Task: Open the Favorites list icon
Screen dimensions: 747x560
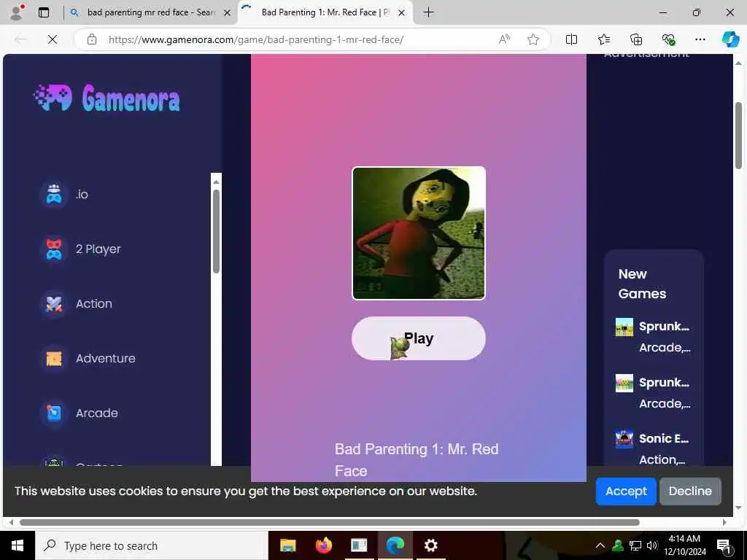Action: pos(603,39)
